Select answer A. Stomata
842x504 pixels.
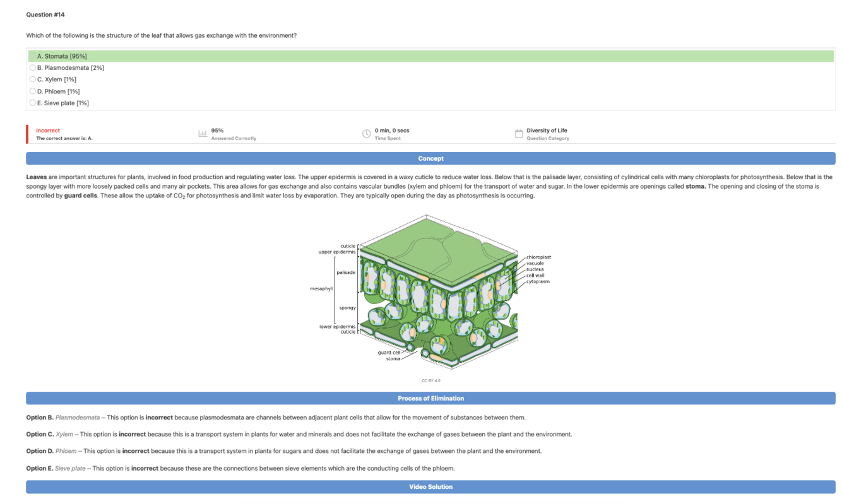point(431,56)
